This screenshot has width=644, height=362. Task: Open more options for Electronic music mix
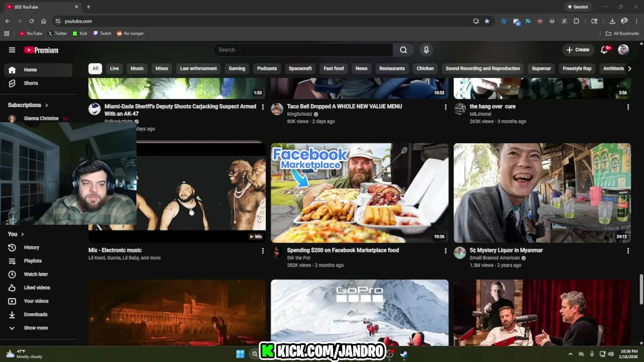[x=263, y=250]
